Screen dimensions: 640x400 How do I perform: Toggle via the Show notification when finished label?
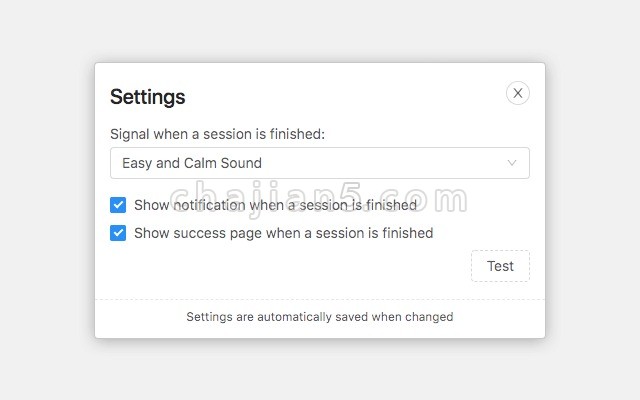276,205
